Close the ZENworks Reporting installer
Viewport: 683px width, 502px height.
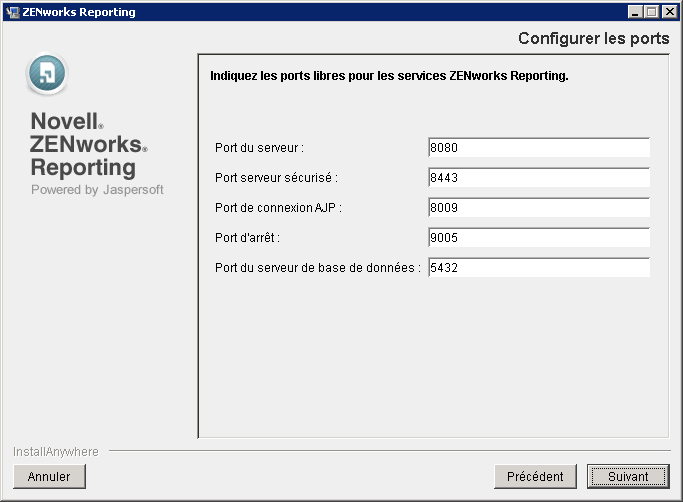point(669,12)
